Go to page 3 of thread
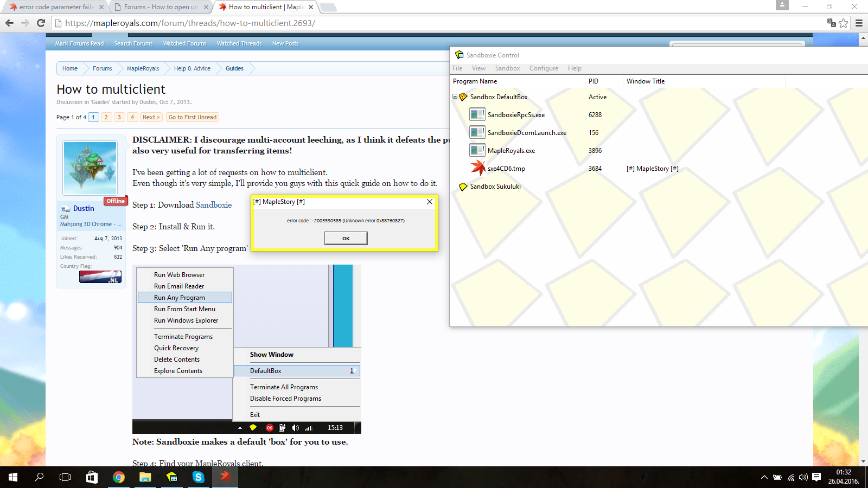Viewport: 868px width, 488px height. click(119, 117)
